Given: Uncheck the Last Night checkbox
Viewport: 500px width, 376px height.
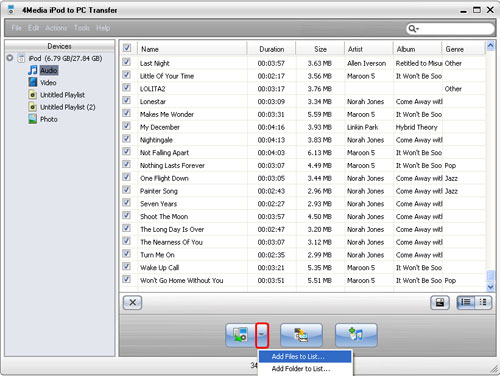Looking at the screenshot, I should coord(126,62).
